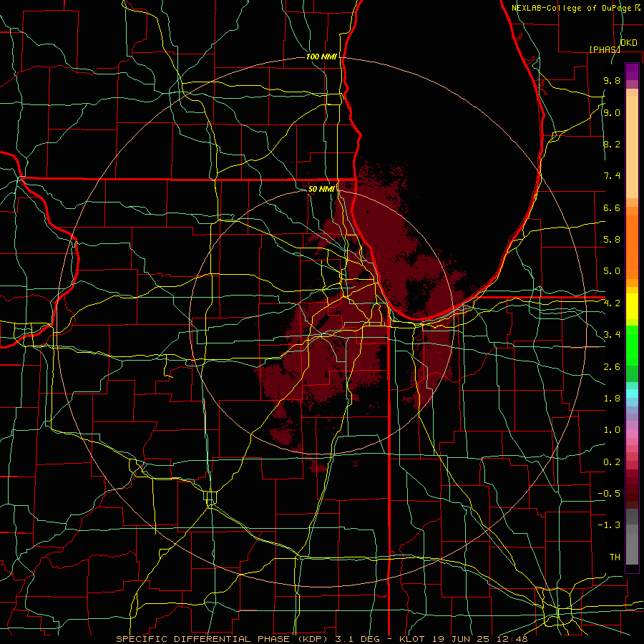Click the 4.2 scale value
The image size is (644, 644).
coord(612,303)
